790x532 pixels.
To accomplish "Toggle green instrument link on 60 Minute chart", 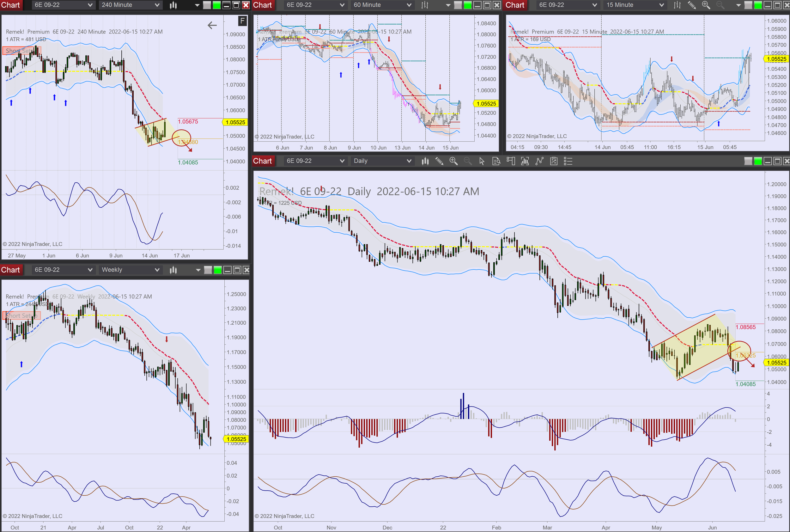I will pos(467,5).
